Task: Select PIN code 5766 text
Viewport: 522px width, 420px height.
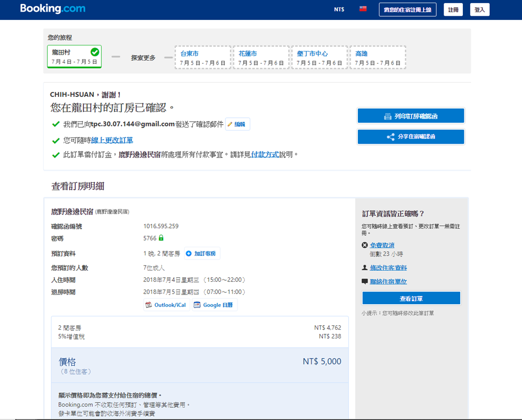Action: pos(150,238)
